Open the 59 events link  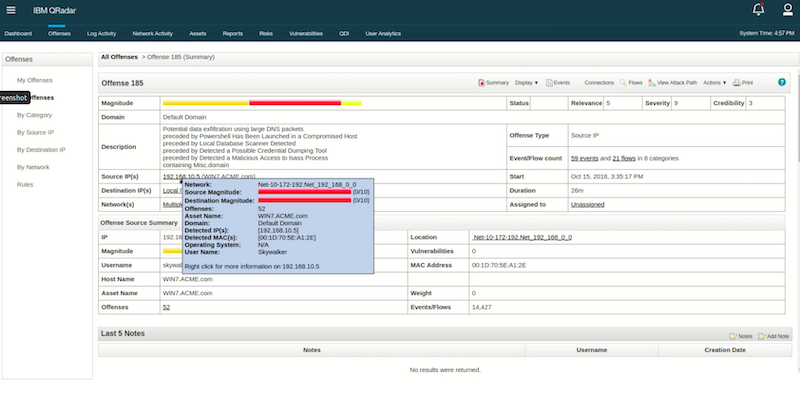[585, 158]
